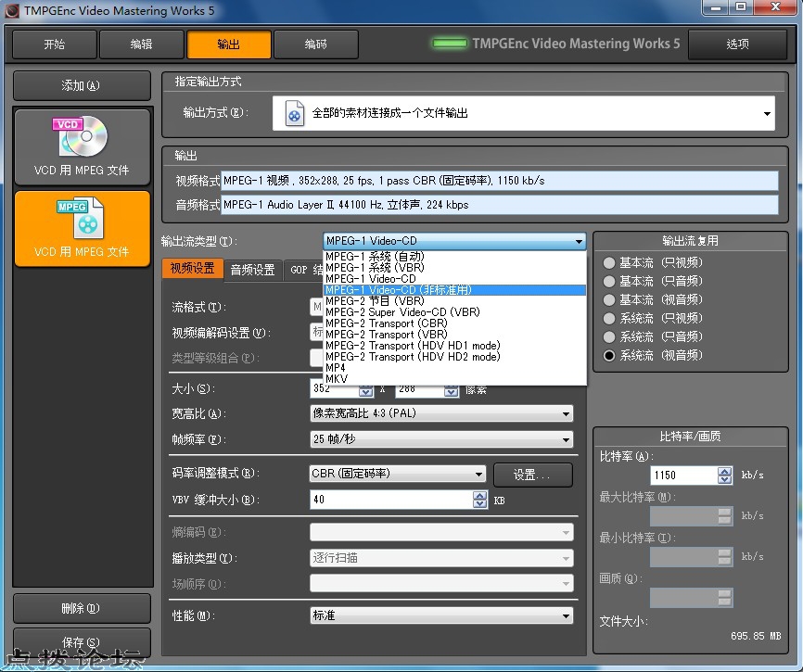This screenshot has height=672, width=803.
Task: Minimize the TMPGEnc window
Action: (716, 7)
